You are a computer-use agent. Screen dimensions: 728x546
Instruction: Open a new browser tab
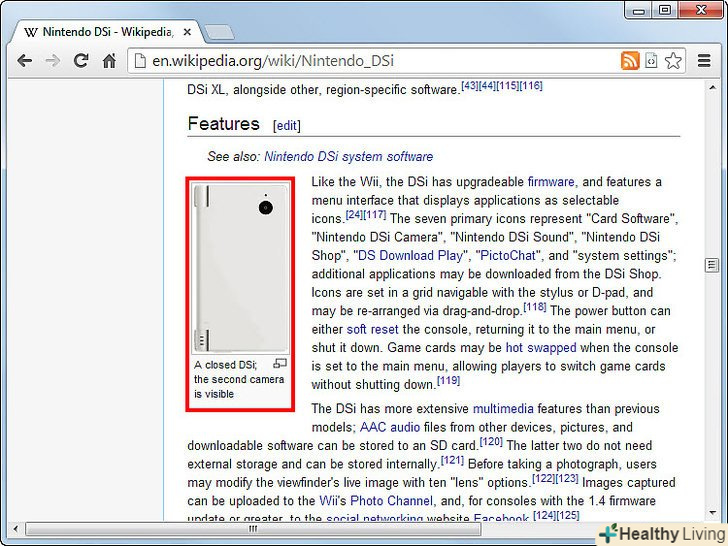pos(219,32)
